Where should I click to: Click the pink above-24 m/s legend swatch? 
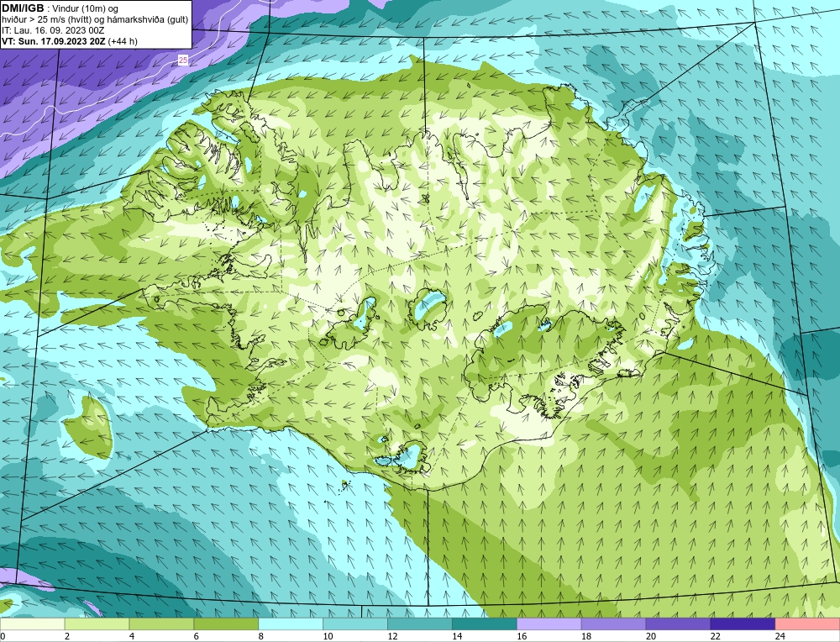click(807, 624)
